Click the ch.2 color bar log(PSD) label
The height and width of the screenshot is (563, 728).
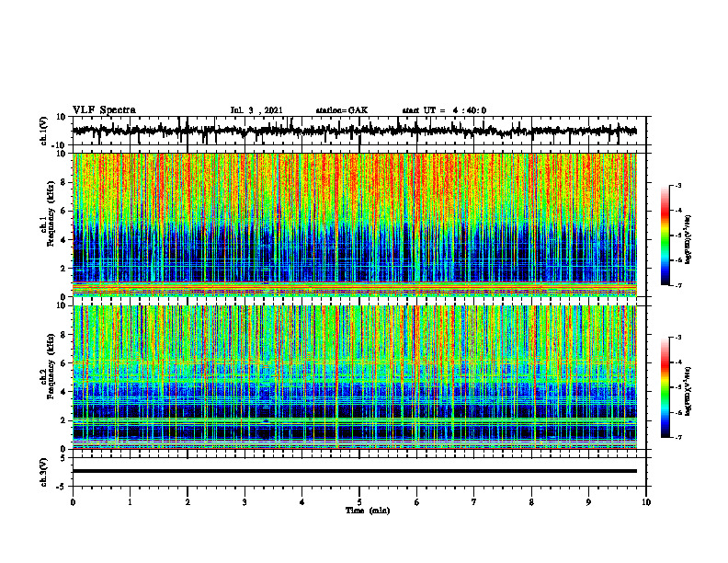[688, 391]
